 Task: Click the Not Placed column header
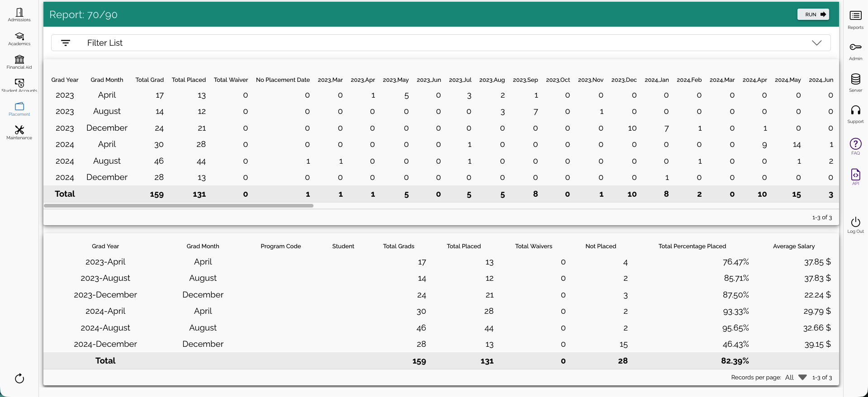601,246
